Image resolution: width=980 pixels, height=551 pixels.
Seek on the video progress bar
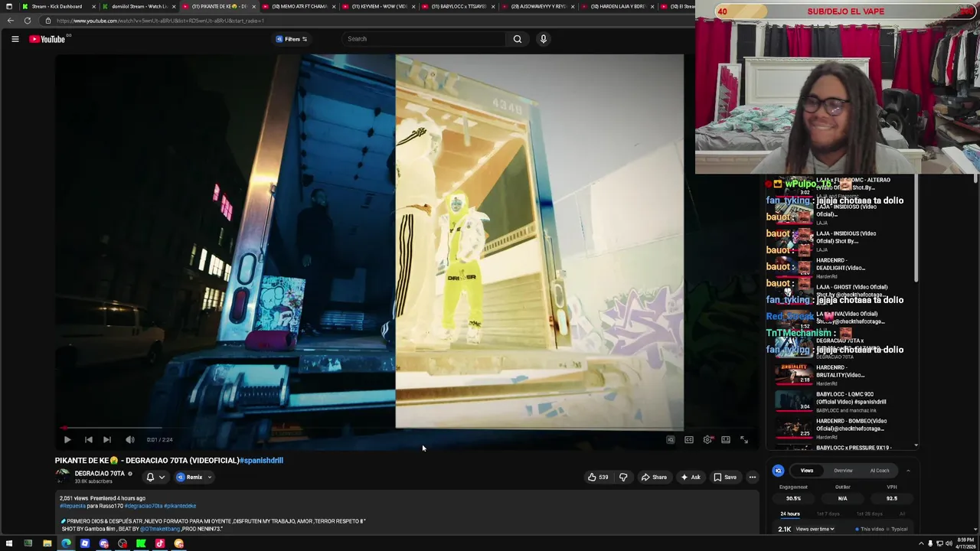pos(406,429)
